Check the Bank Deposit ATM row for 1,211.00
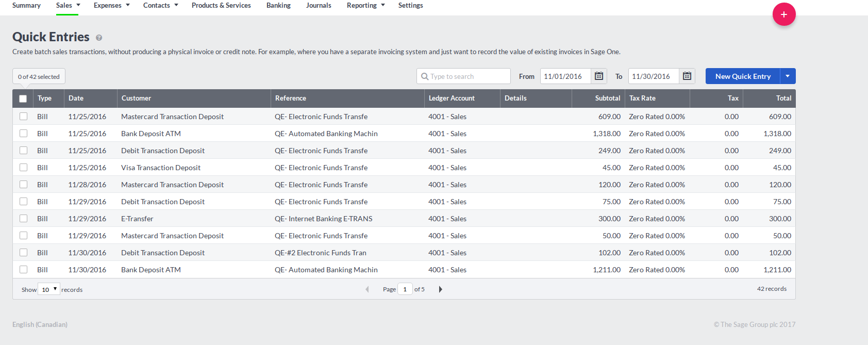 23,270
